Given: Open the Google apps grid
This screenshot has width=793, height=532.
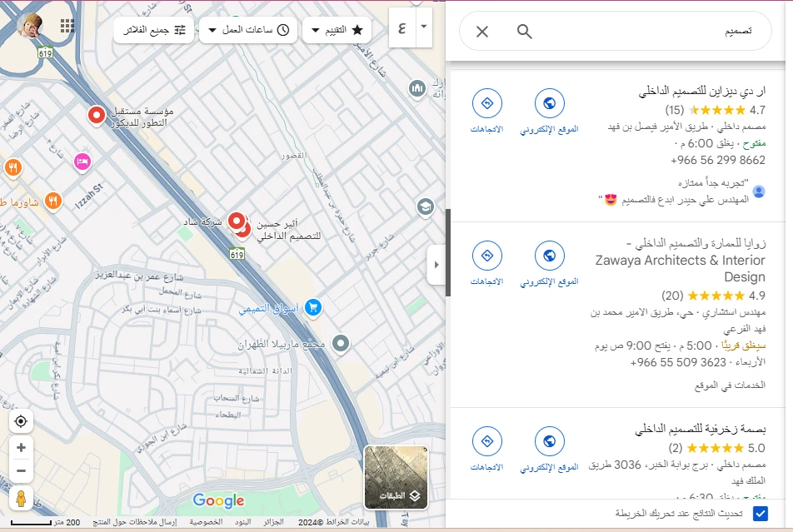Looking at the screenshot, I should click(x=67, y=25).
